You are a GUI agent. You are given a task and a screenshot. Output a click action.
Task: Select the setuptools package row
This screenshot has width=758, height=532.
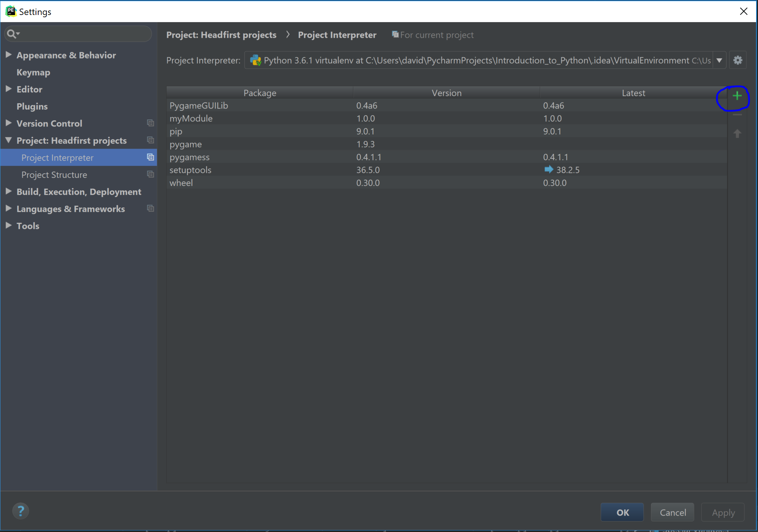pos(447,170)
